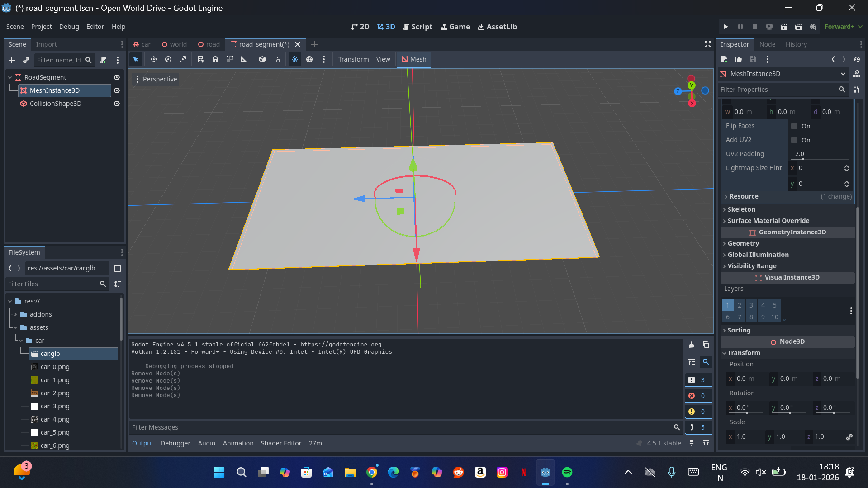Click the Add Child Node plus icon
Viewport: 868px width, 488px height.
point(12,60)
